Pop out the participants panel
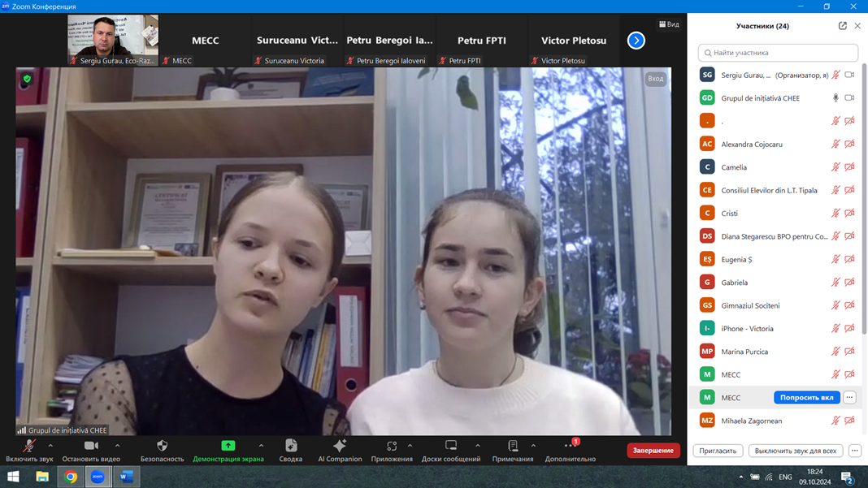 click(x=843, y=26)
